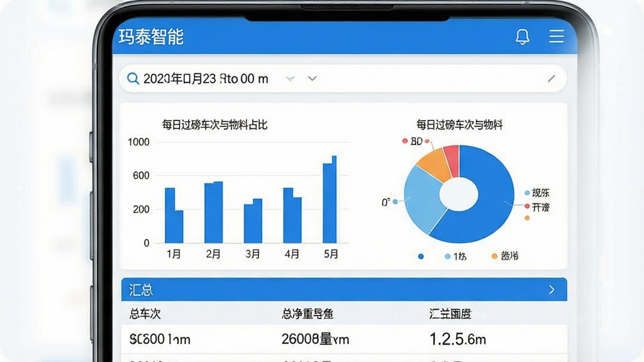Select the 1月 bar in chart
This screenshot has width=644, height=362.
click(x=174, y=216)
